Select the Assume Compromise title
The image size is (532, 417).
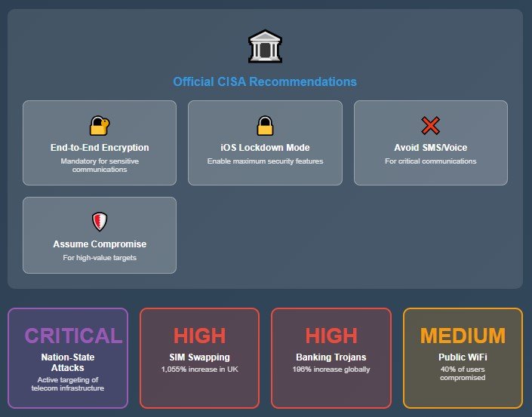point(100,244)
